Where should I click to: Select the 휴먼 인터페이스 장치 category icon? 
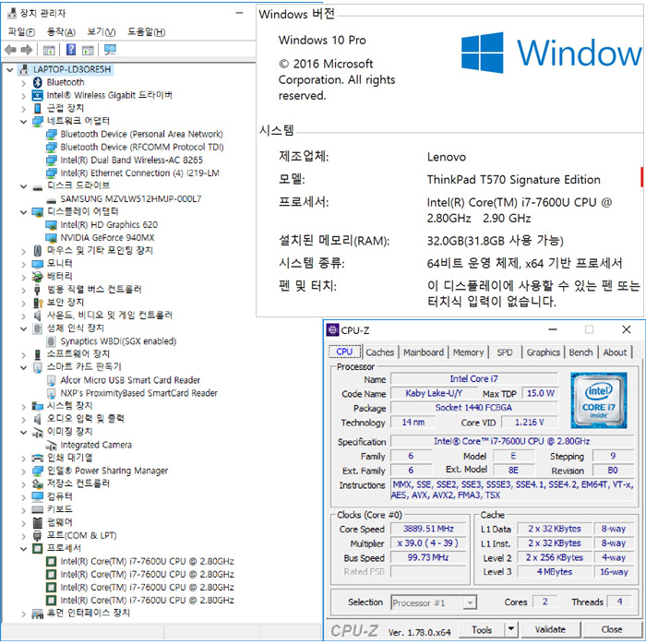38,614
